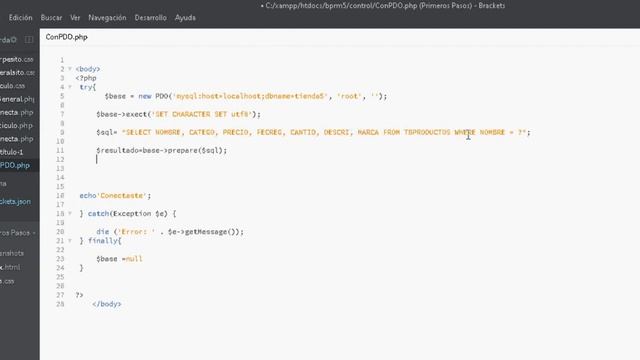Screen dimensions: 640x360
Task: Open the Ver menu
Action: [75, 18]
